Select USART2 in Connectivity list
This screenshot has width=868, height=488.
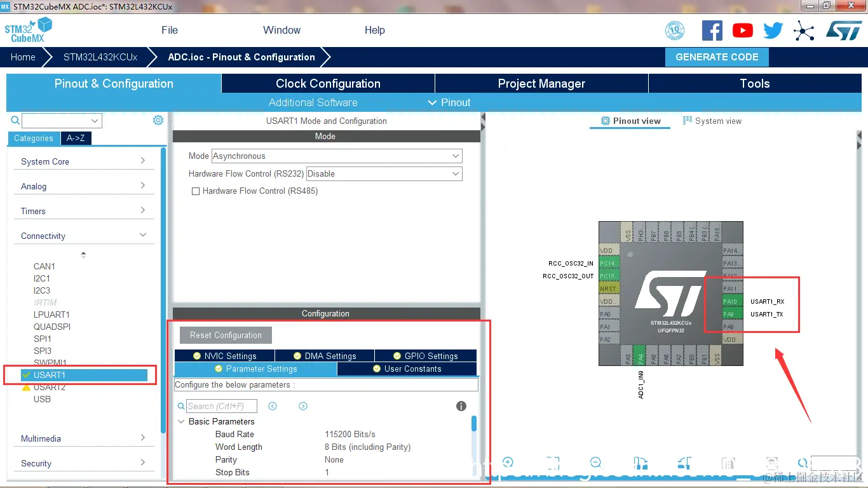[x=50, y=387]
